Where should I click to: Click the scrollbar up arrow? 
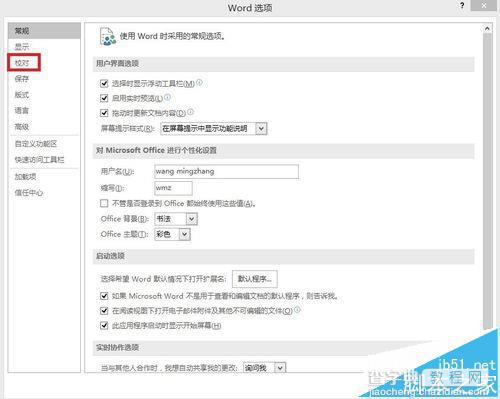[x=487, y=29]
